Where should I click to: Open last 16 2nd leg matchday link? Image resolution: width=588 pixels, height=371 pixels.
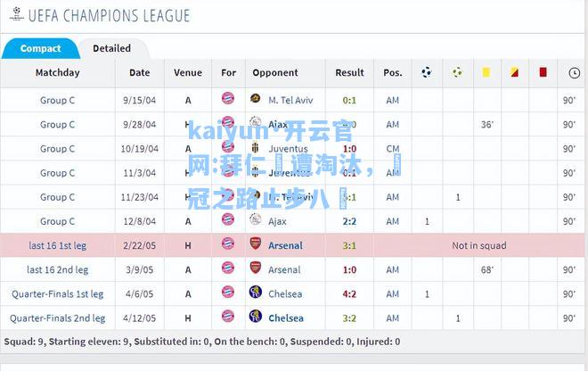point(57,270)
